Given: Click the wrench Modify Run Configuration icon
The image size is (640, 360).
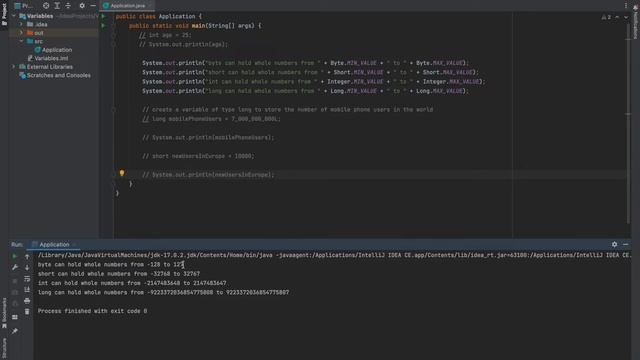Looking at the screenshot, I should coord(14,267).
